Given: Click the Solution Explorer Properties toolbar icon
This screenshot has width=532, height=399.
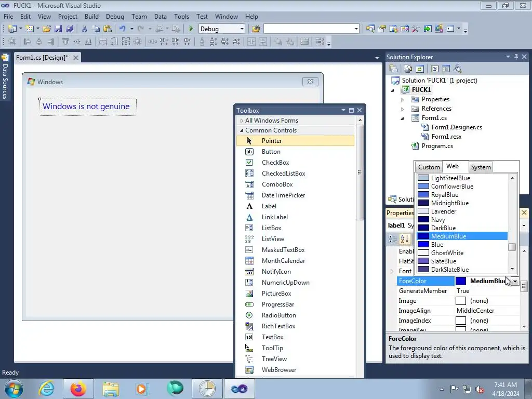Looking at the screenshot, I should click(393, 69).
